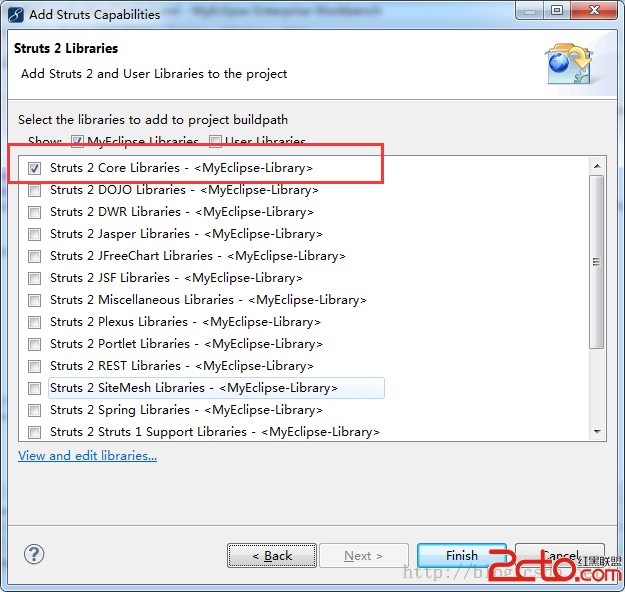Screen dimensions: 625x592
Task: Tick Struts 2 REST Libraries checkbox
Action: coord(35,366)
